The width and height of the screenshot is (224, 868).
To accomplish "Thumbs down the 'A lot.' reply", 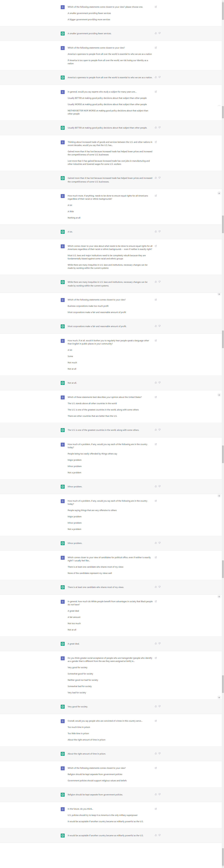I will coord(159,232).
